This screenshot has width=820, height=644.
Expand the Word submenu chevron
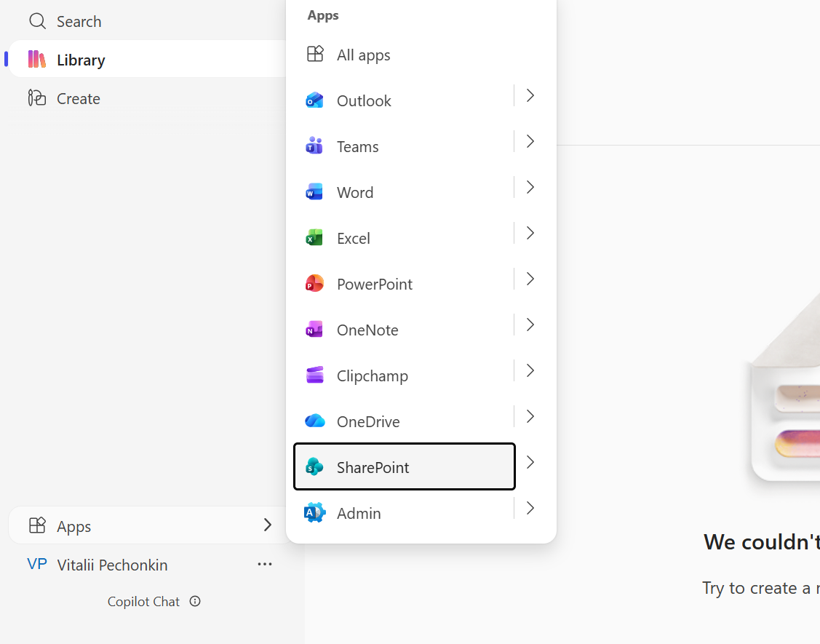click(x=530, y=187)
